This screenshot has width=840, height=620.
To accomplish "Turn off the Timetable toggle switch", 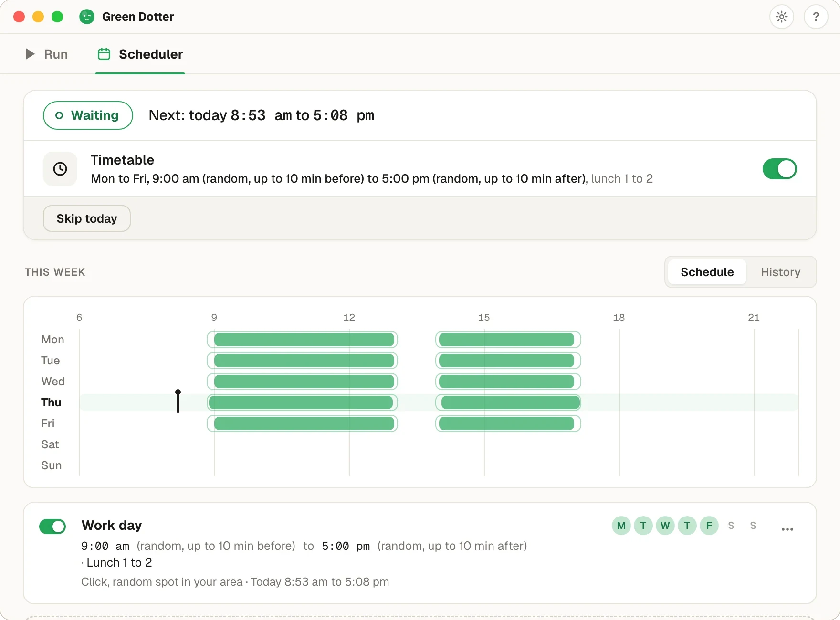I will point(780,169).
